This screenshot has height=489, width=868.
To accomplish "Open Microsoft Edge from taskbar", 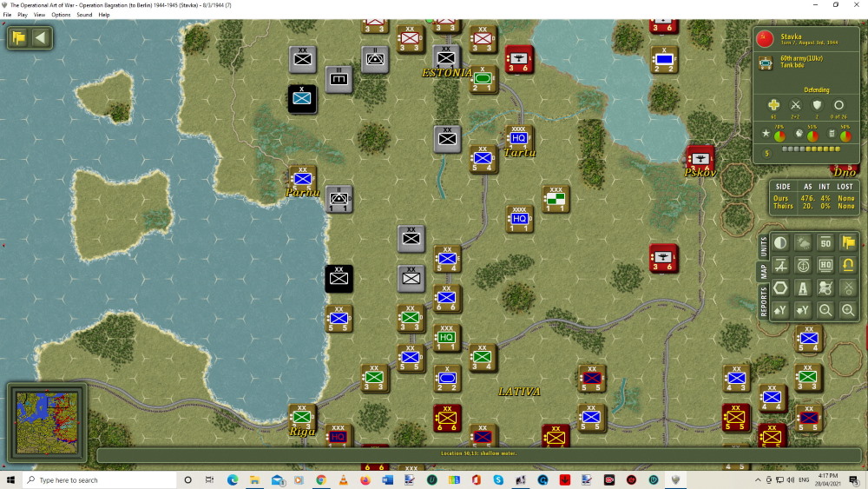I will [233, 479].
